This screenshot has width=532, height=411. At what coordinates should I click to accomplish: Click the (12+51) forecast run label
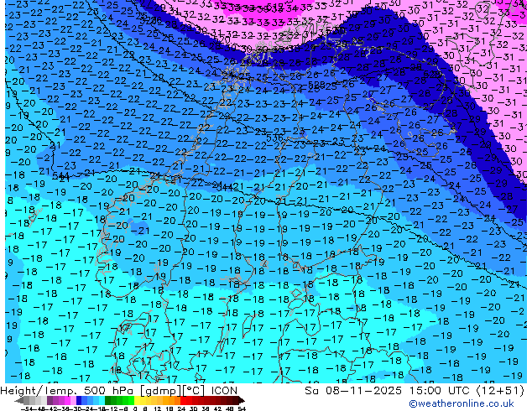coord(501,391)
